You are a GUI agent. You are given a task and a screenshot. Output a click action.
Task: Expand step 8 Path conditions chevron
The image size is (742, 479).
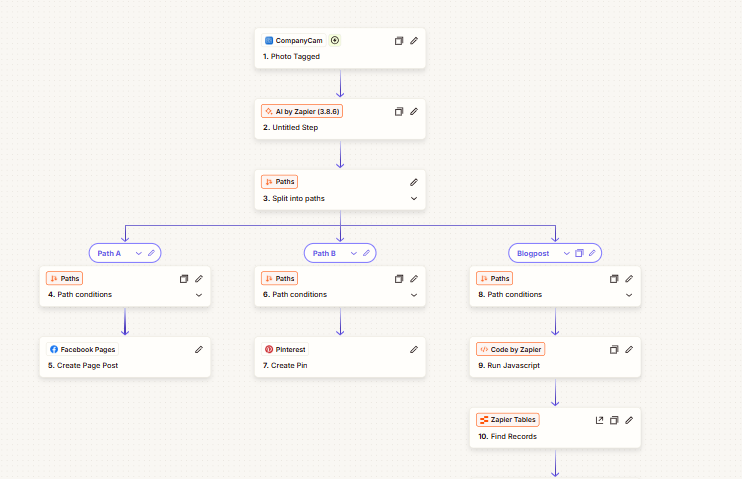629,295
